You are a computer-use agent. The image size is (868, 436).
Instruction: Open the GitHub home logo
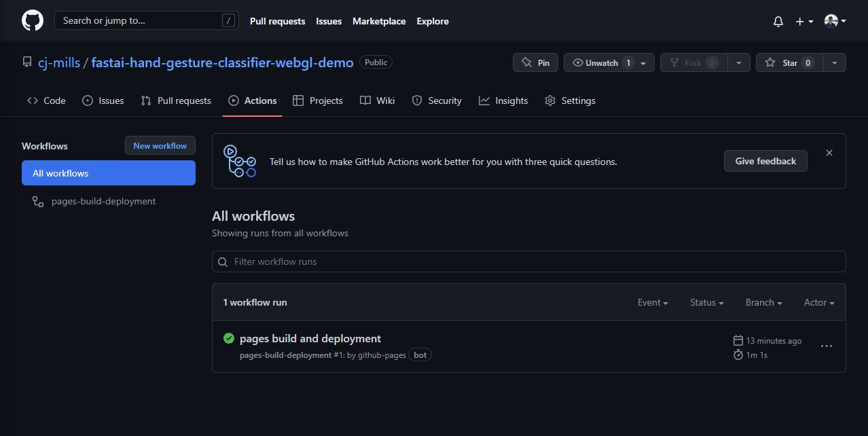click(33, 20)
